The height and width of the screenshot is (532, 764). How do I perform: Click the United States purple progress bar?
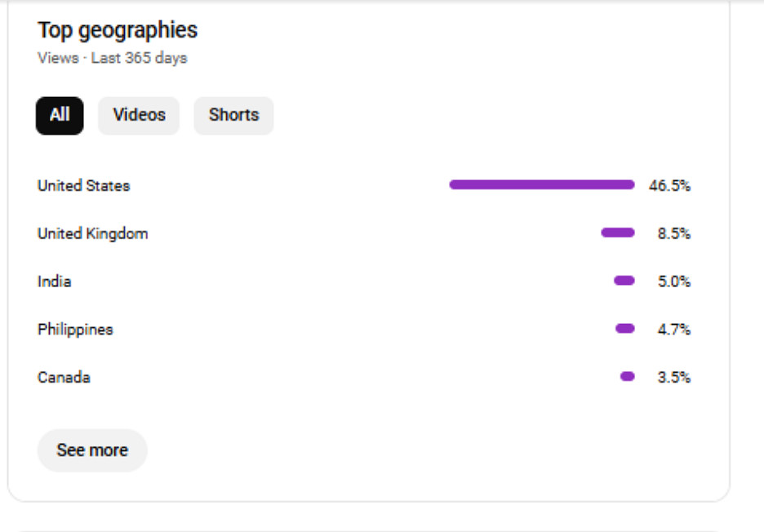(542, 184)
